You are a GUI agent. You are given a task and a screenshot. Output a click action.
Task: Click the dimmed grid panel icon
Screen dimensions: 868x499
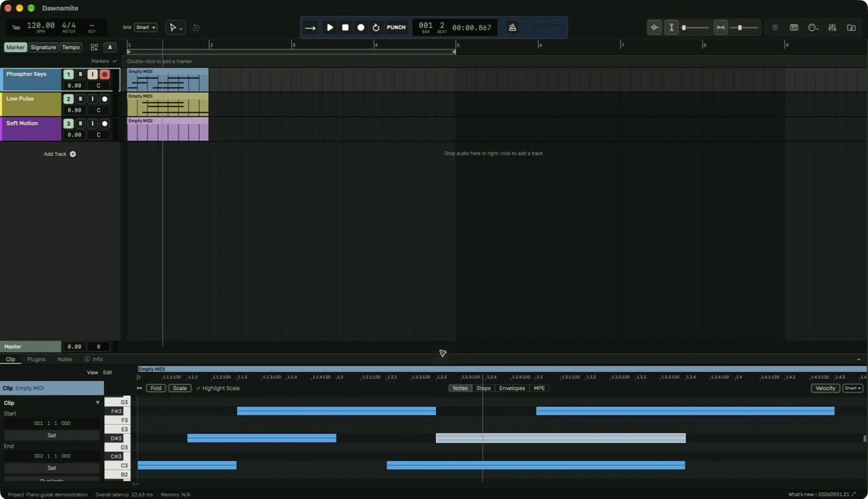774,27
